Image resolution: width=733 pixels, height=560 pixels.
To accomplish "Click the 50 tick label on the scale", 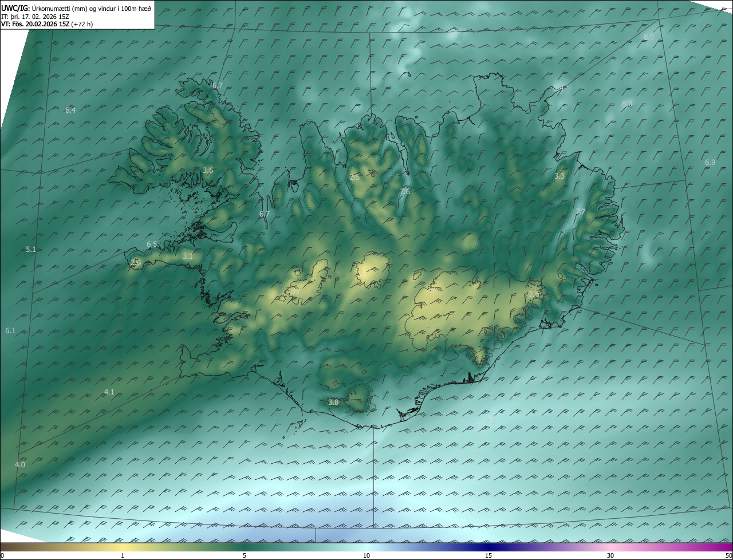I will [728, 555].
